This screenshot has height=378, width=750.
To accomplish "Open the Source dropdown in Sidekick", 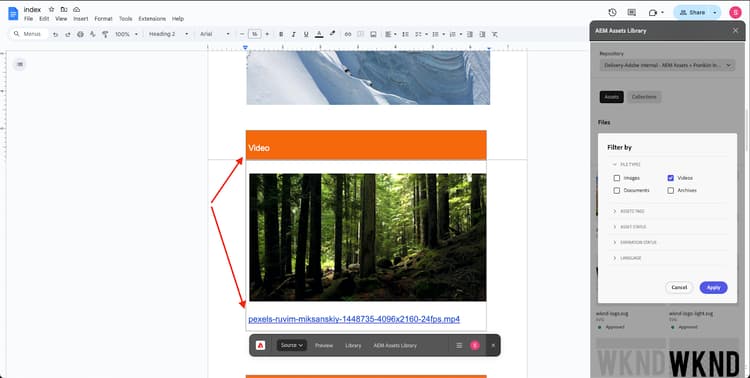I will tap(291, 345).
